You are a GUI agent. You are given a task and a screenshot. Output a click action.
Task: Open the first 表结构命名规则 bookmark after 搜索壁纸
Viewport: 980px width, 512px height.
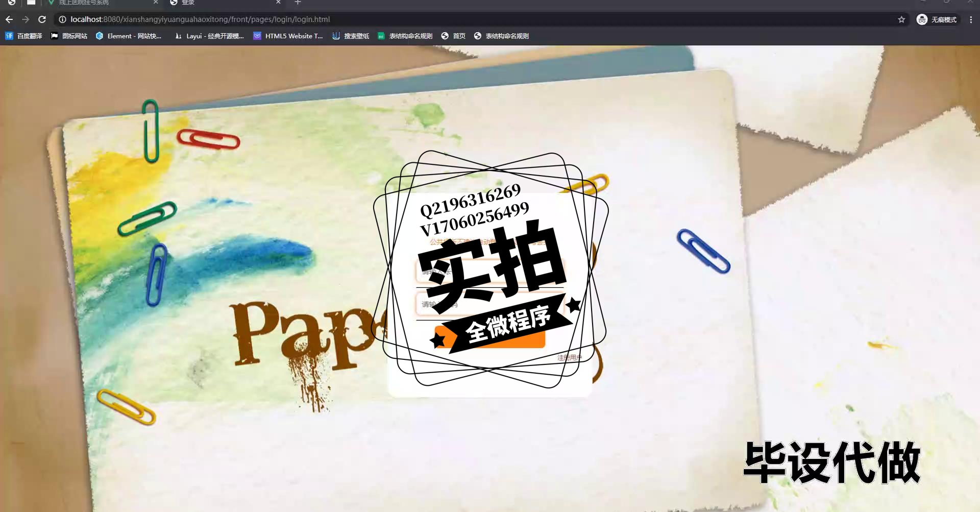click(405, 36)
